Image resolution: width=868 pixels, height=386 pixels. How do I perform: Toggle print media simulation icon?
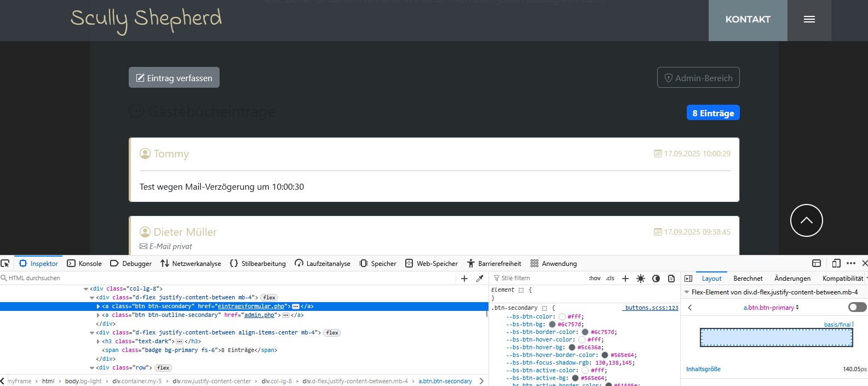pyautogui.click(x=671, y=279)
